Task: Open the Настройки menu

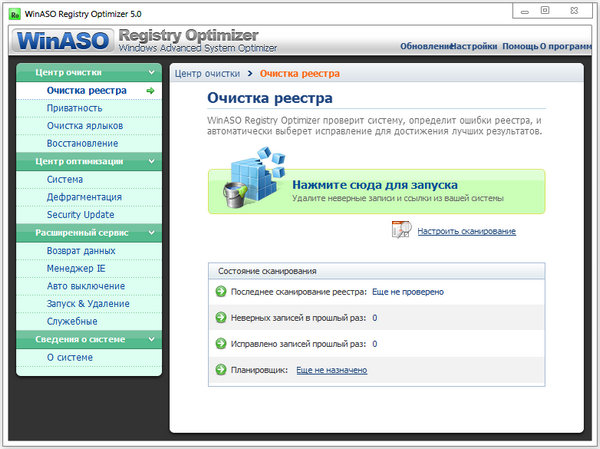Action: point(474,47)
